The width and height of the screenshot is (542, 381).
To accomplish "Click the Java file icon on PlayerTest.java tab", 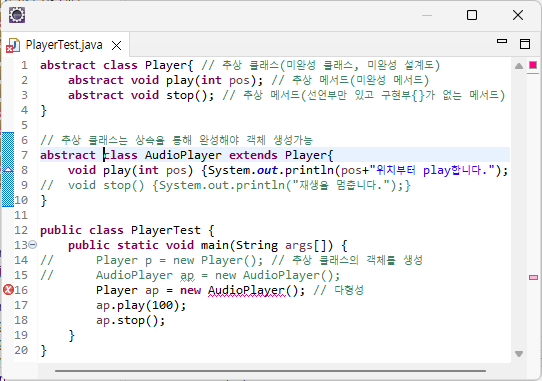I will click(13, 45).
